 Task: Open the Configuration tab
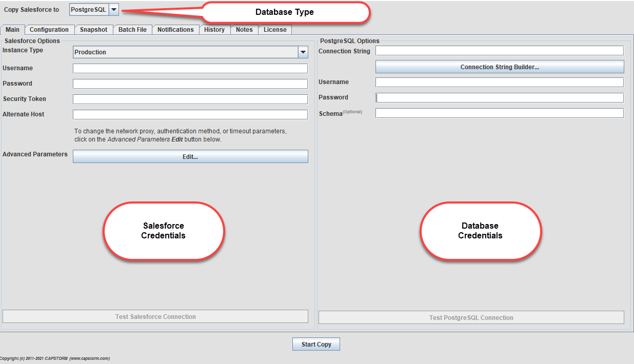pos(49,30)
